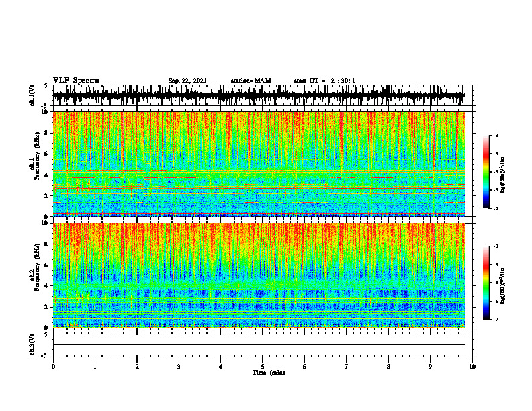
Task: Click the "-7" label on ch.2 colorbar
Action: (495, 320)
